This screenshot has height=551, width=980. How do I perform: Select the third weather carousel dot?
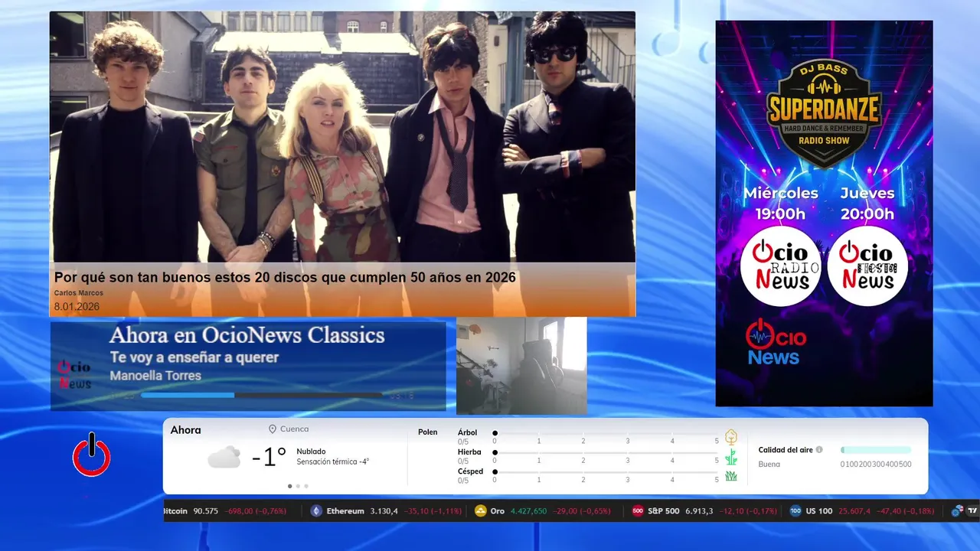pos(306,486)
